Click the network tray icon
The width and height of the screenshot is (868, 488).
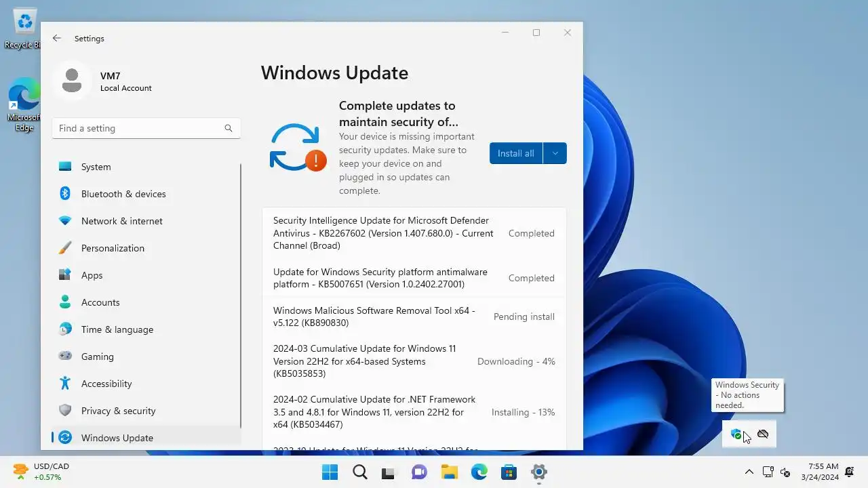pyautogui.click(x=768, y=472)
